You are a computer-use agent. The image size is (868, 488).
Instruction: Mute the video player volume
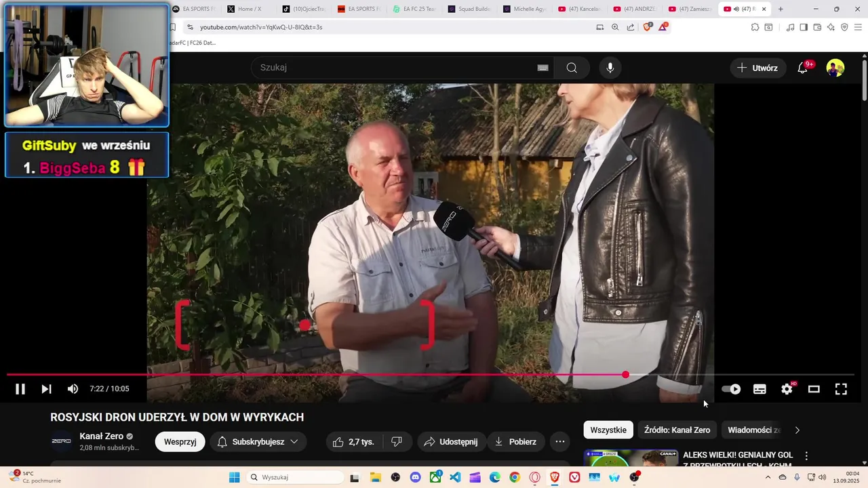point(73,389)
